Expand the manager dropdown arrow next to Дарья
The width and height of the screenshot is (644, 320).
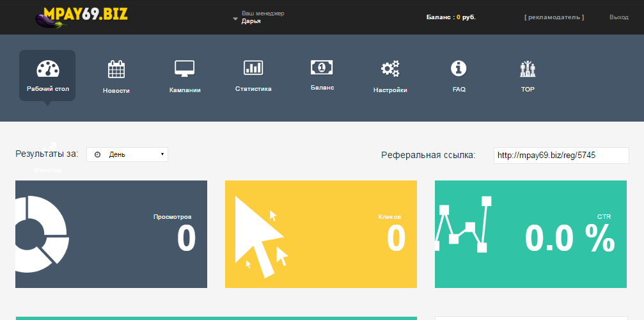point(235,19)
